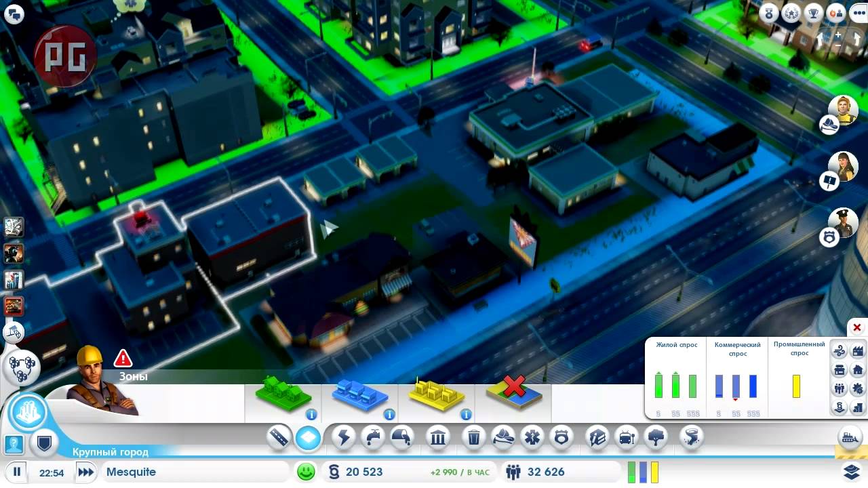Open the protest sign advisor portrait

[x=844, y=167]
